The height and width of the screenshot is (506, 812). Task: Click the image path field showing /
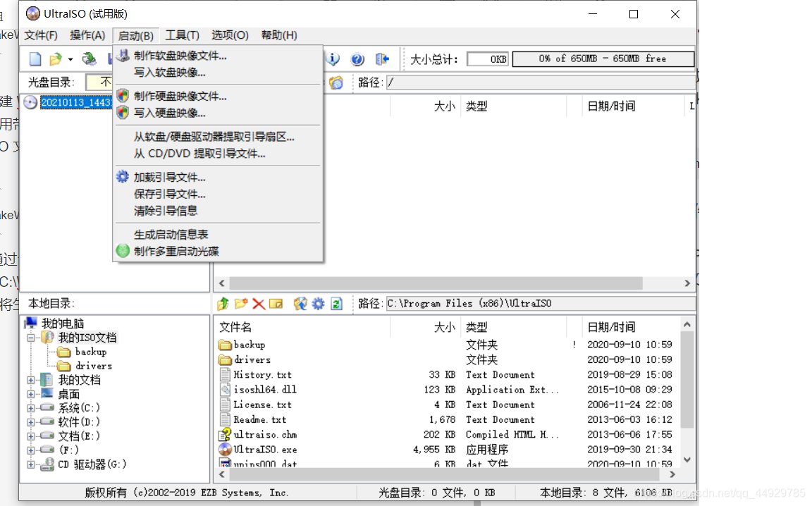[x=540, y=82]
